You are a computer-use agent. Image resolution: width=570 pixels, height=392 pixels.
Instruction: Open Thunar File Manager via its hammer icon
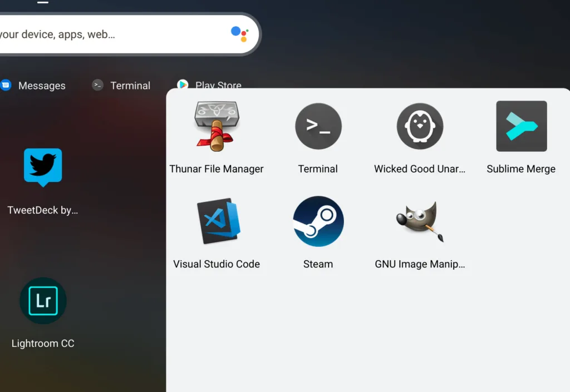click(217, 126)
